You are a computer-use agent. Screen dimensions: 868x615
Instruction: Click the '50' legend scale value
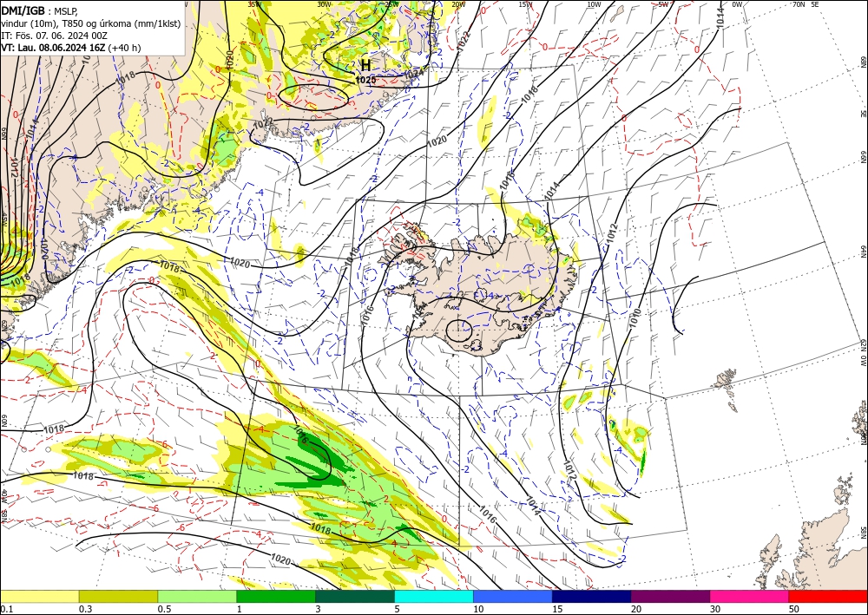point(794,609)
